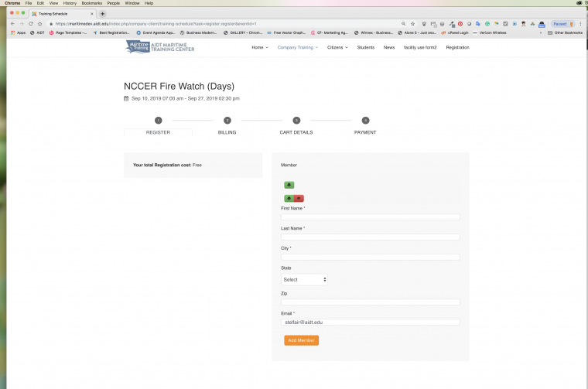Open the Best Registration bookmark

tap(111, 32)
